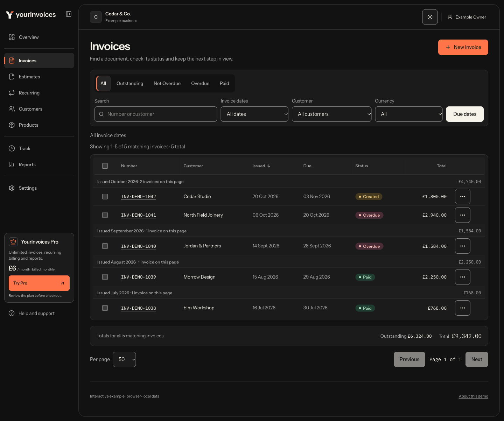Click the Settings gear icon

[x=12, y=188]
